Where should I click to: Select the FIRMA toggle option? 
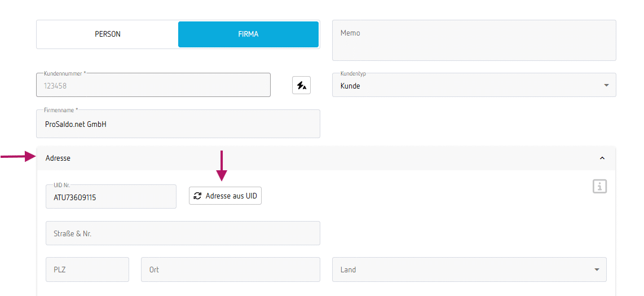248,34
